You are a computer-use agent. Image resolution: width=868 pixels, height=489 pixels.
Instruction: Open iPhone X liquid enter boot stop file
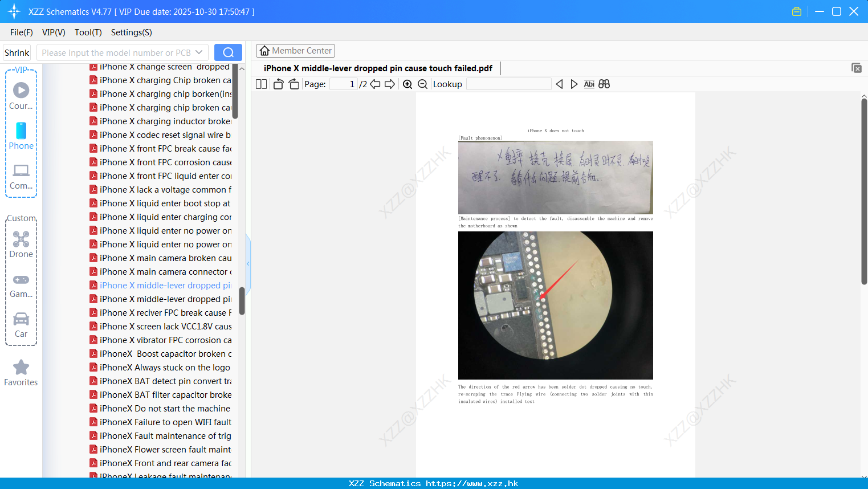click(161, 203)
